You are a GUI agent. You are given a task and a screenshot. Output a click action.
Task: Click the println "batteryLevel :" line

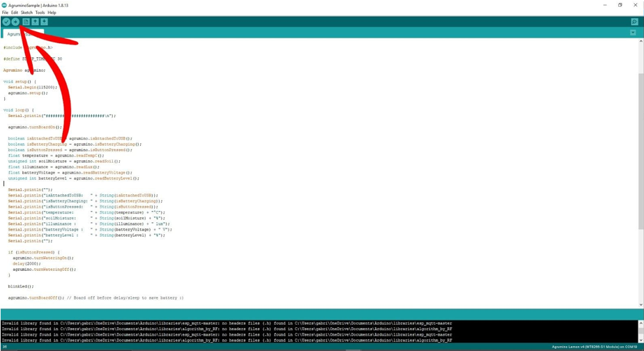pyautogui.click(x=86, y=235)
